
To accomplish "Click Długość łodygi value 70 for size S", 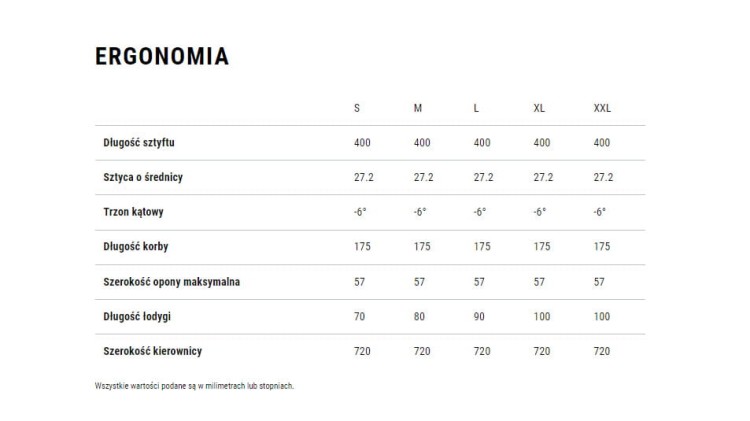I will point(359,316).
